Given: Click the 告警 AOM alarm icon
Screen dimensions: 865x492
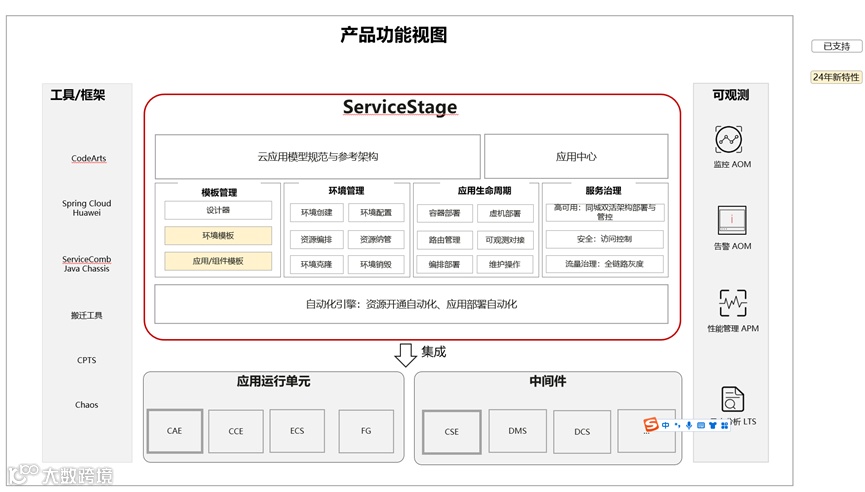Looking at the screenshot, I should [x=732, y=221].
